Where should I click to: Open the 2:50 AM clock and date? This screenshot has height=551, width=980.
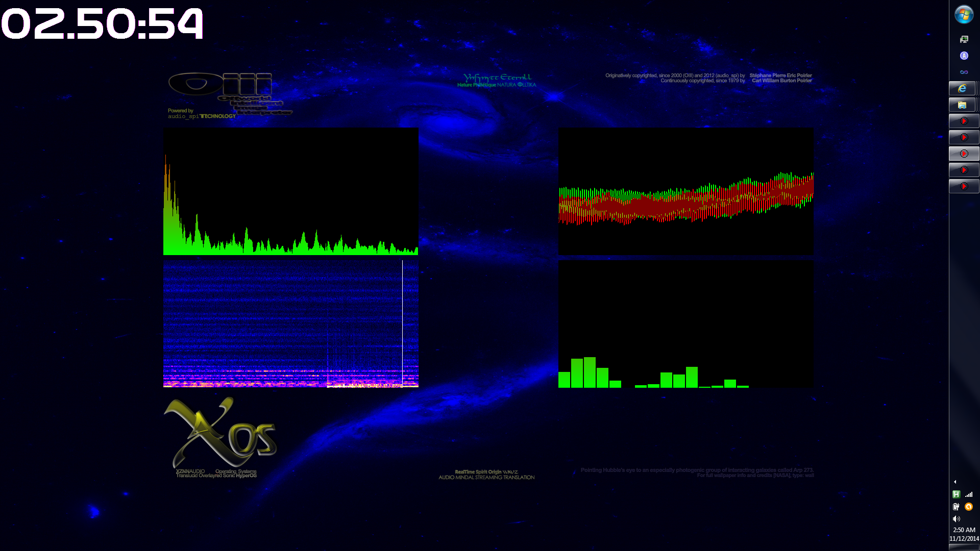[x=964, y=534]
